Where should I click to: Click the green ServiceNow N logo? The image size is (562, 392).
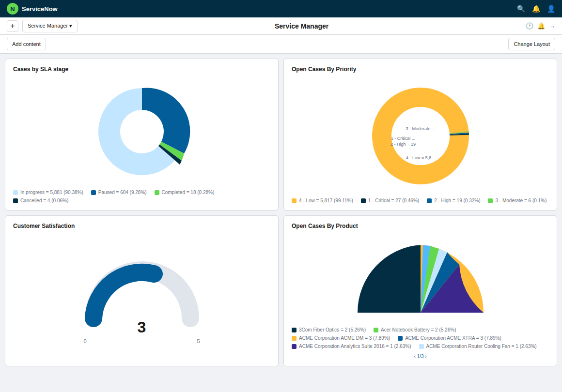pos(13,9)
